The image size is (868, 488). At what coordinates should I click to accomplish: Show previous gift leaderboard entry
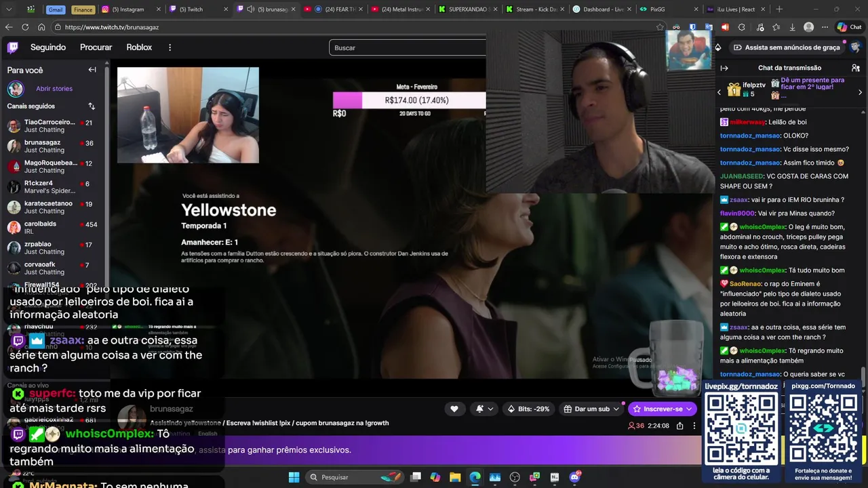coord(719,92)
